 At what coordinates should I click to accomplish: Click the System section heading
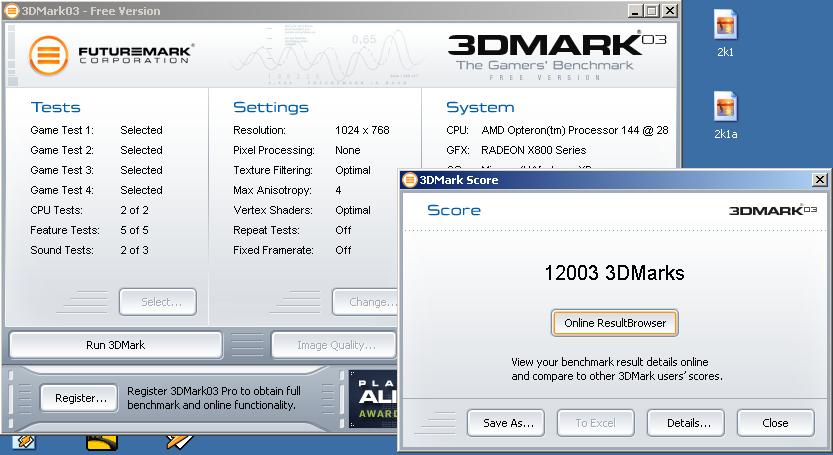480,107
